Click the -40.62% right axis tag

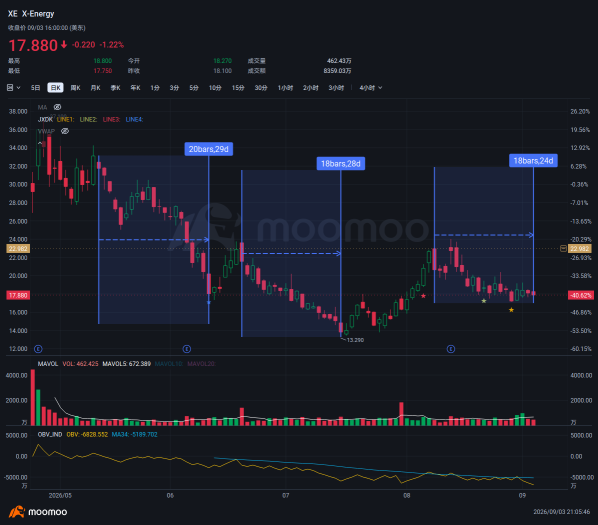(581, 295)
